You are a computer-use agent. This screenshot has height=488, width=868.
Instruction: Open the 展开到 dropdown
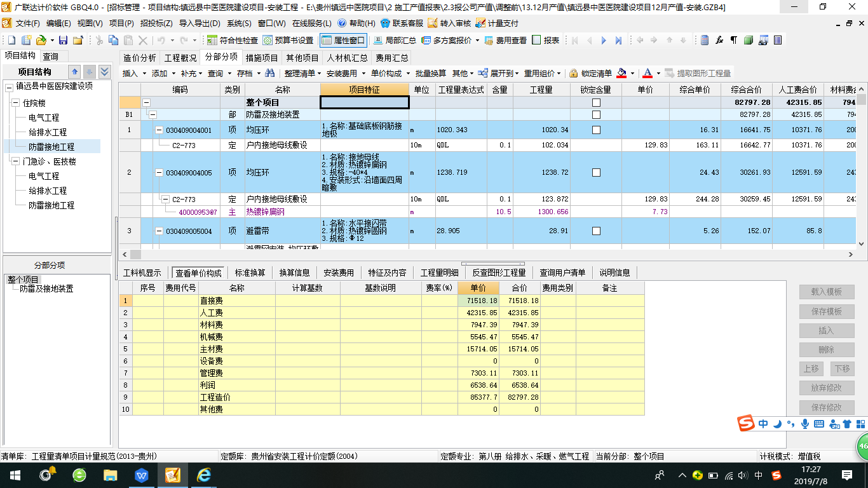499,73
